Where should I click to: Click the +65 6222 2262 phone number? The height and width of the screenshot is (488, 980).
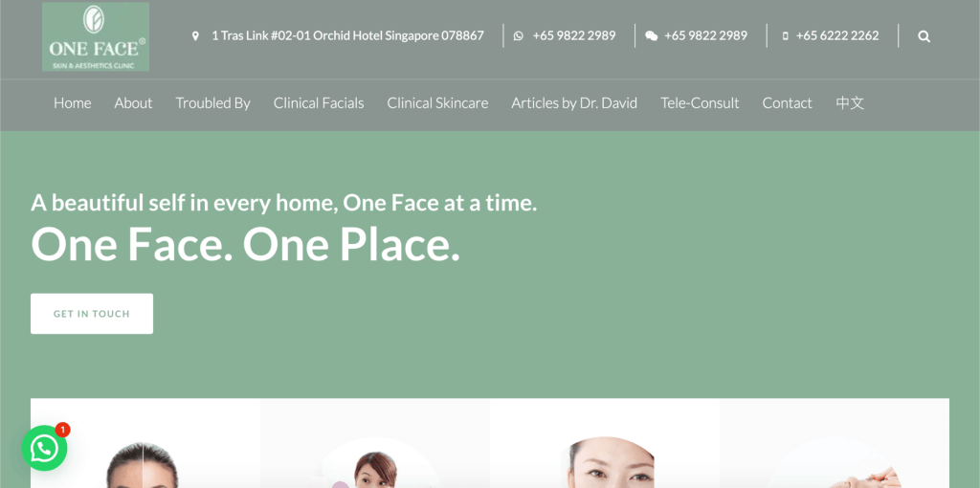point(837,35)
